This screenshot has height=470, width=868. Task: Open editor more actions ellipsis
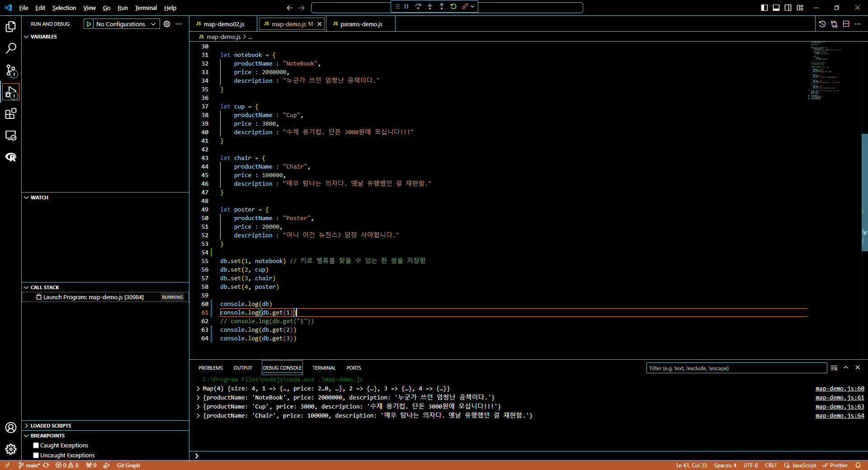(x=858, y=24)
